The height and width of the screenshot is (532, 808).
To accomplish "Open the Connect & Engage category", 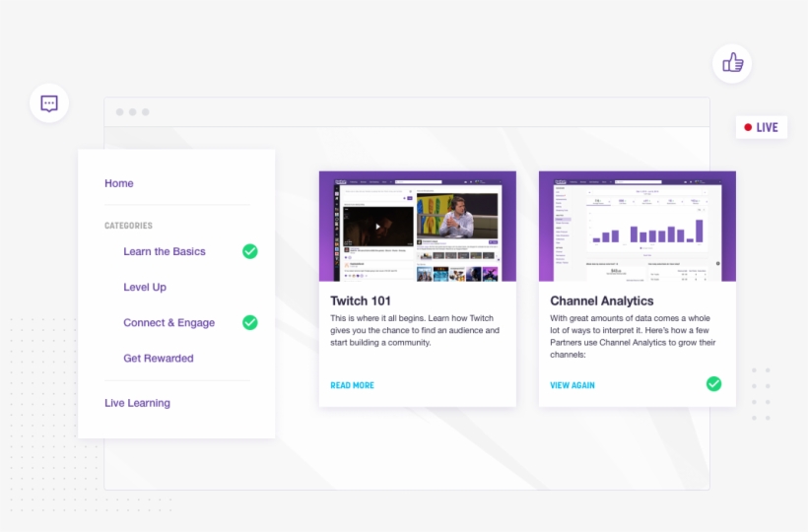I will (x=169, y=322).
